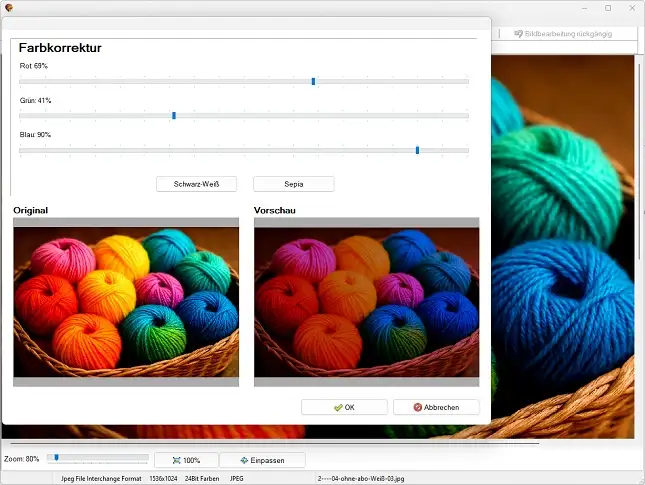The height and width of the screenshot is (485, 645).
Task: Apply the Sepia effect
Action: (293, 184)
